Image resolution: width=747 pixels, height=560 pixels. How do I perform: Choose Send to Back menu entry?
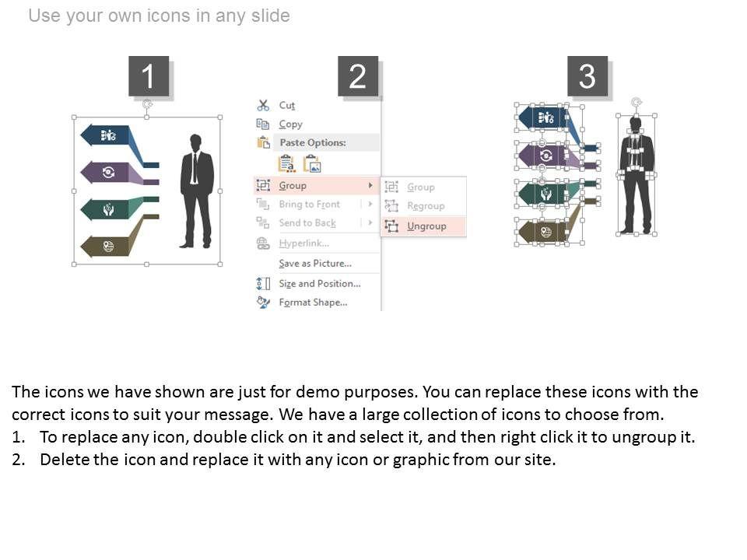(x=307, y=223)
